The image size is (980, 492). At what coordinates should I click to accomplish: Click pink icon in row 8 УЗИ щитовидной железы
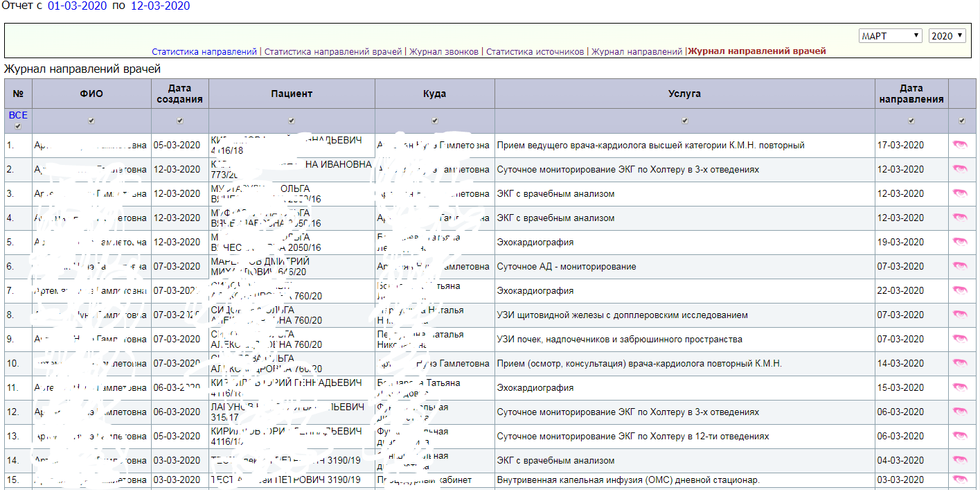[x=959, y=315]
